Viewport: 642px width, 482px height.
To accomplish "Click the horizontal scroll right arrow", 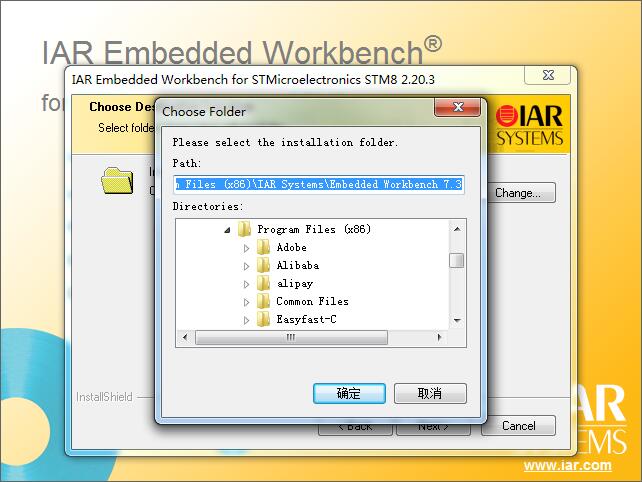I will [439, 337].
